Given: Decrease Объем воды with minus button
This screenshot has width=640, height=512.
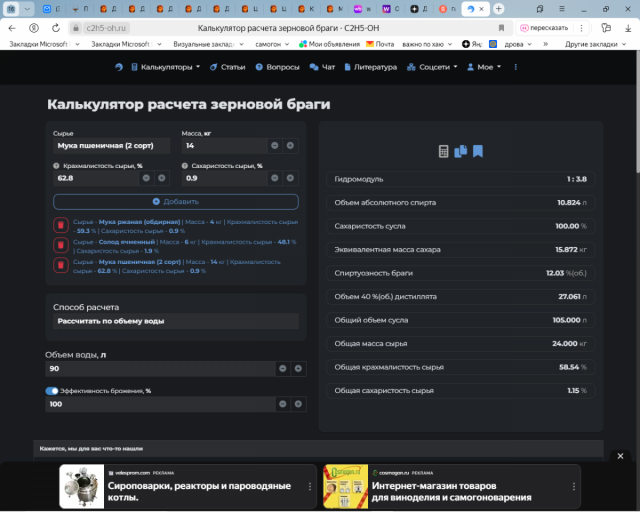Looking at the screenshot, I should tap(283, 368).
